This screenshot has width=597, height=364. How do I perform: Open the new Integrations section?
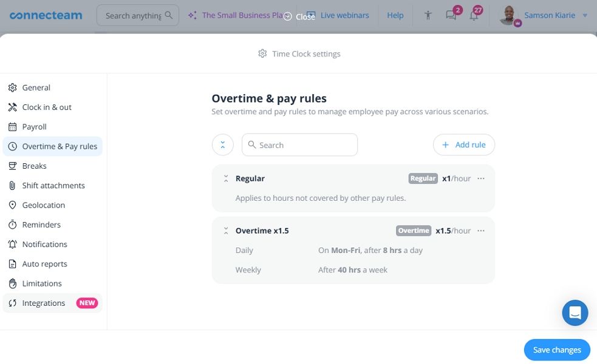(44, 303)
